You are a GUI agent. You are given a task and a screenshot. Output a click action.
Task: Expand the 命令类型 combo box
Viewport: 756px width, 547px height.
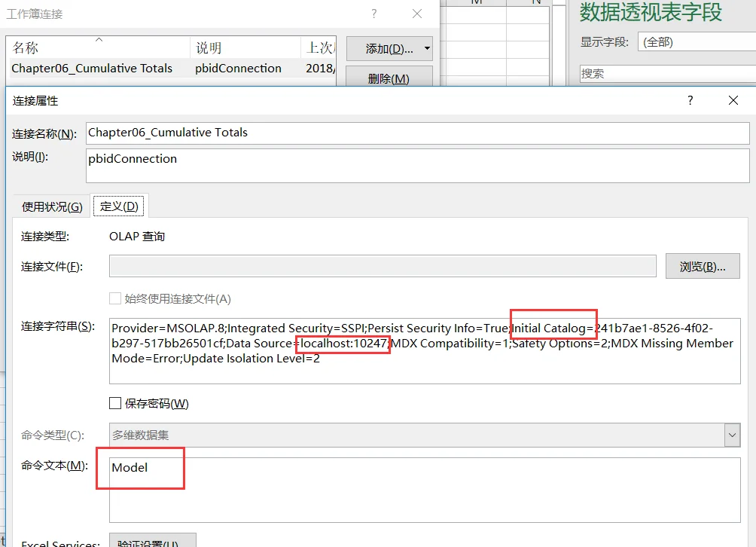click(732, 435)
